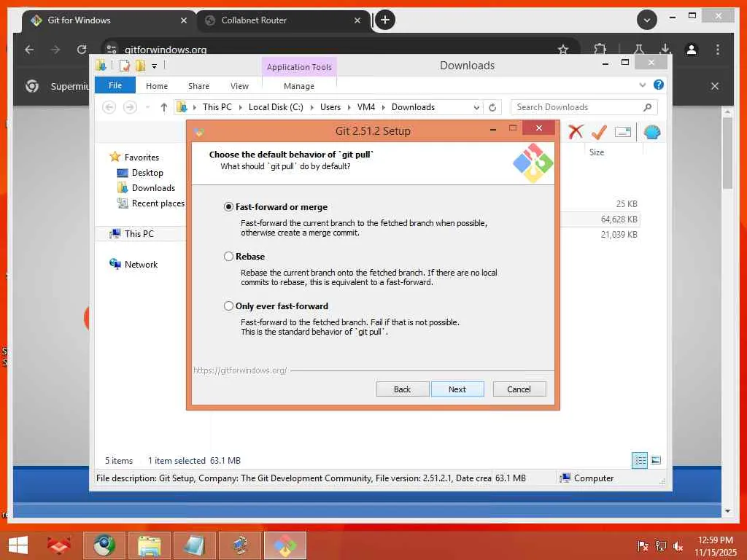This screenshot has height=560, width=747.
Task: Bookmark the page with the star icon
Action: (563, 50)
